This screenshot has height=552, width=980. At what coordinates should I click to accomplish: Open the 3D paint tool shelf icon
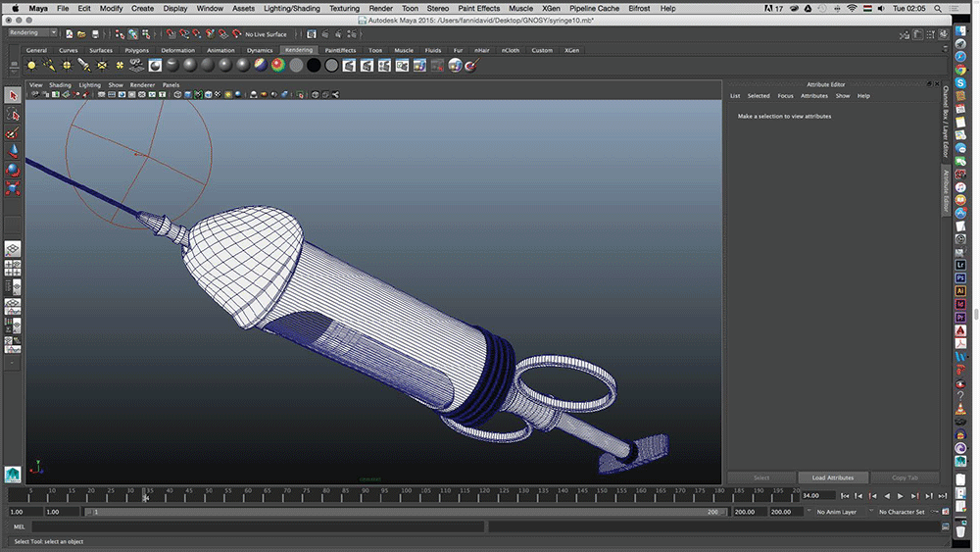point(472,65)
